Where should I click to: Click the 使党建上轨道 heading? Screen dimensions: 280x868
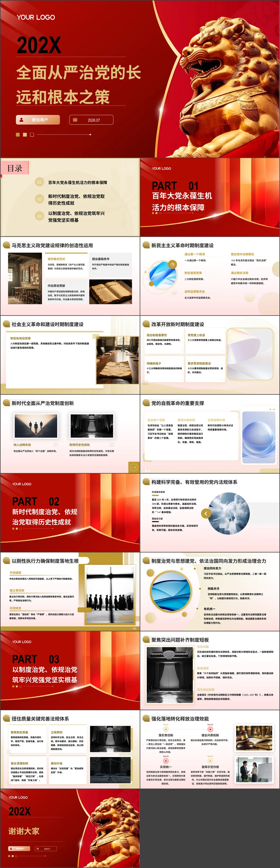tap(196, 335)
